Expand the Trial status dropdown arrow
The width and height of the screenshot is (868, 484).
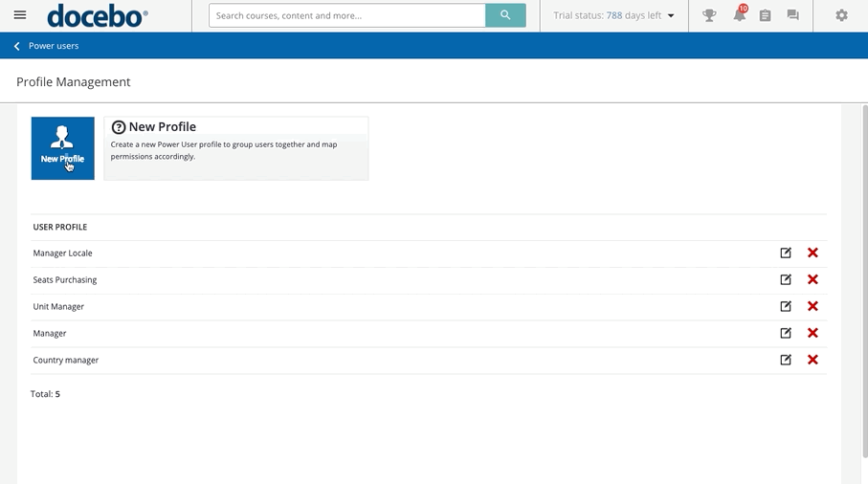[671, 16]
